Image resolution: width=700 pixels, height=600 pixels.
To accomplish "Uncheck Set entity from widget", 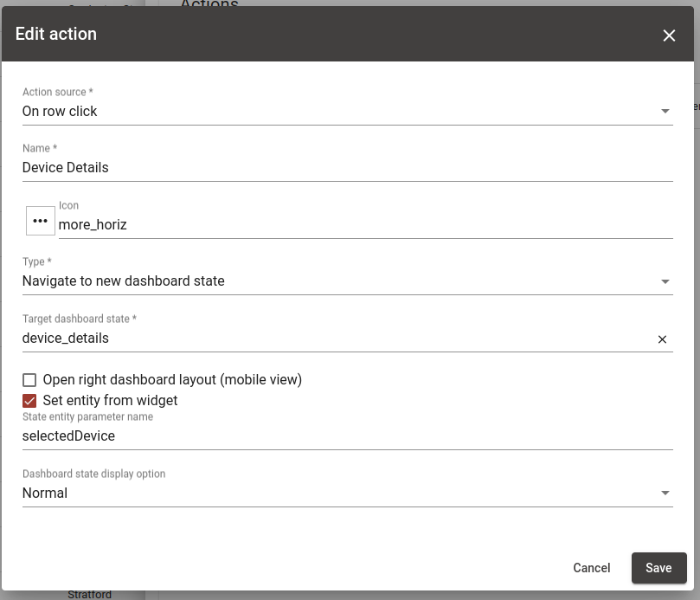I will (29, 400).
